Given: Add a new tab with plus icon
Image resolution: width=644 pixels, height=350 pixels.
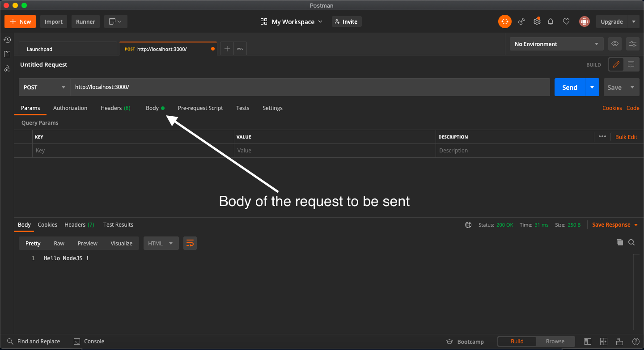Looking at the screenshot, I should pos(227,49).
